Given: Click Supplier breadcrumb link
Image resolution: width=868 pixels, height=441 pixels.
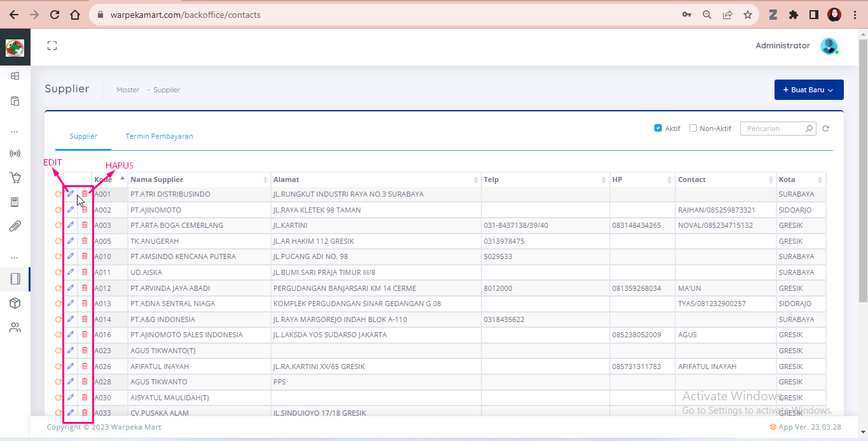Looking at the screenshot, I should (x=167, y=90).
